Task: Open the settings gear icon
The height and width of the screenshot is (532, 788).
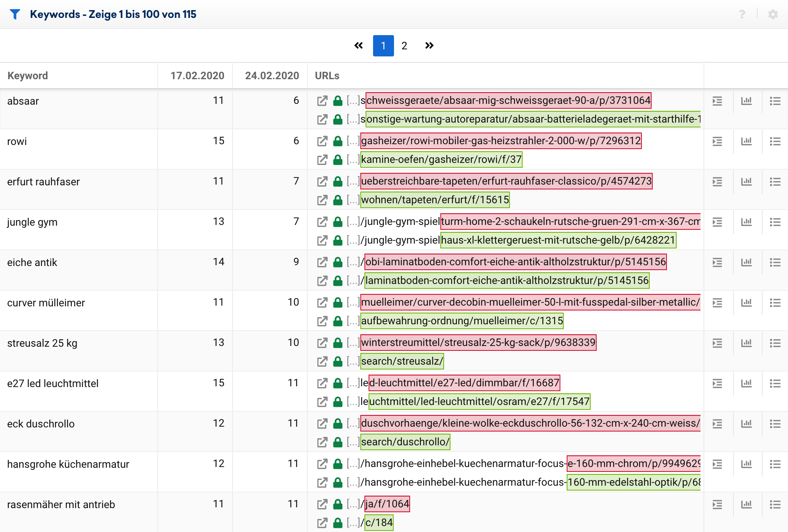Action: coord(773,14)
